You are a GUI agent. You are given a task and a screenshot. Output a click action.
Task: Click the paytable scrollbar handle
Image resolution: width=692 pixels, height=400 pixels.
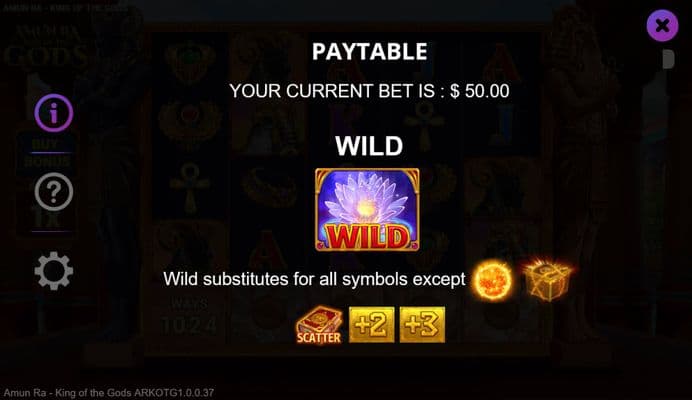click(x=668, y=59)
